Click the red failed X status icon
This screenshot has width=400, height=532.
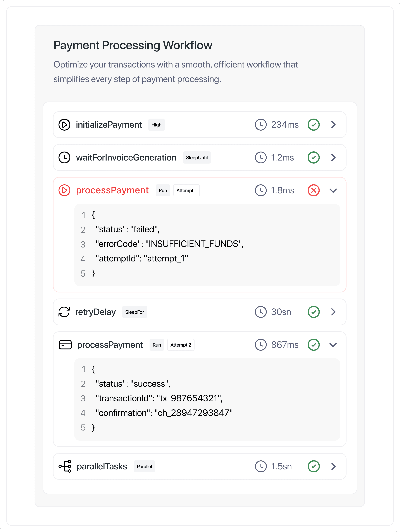pos(314,190)
